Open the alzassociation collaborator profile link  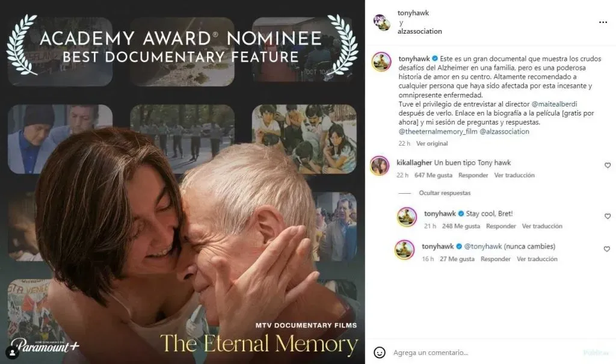(x=419, y=31)
